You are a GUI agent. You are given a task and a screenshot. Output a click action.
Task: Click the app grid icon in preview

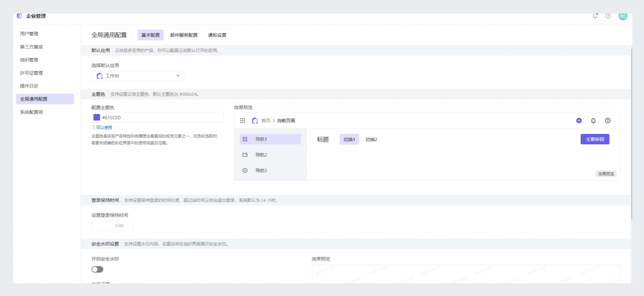242,121
